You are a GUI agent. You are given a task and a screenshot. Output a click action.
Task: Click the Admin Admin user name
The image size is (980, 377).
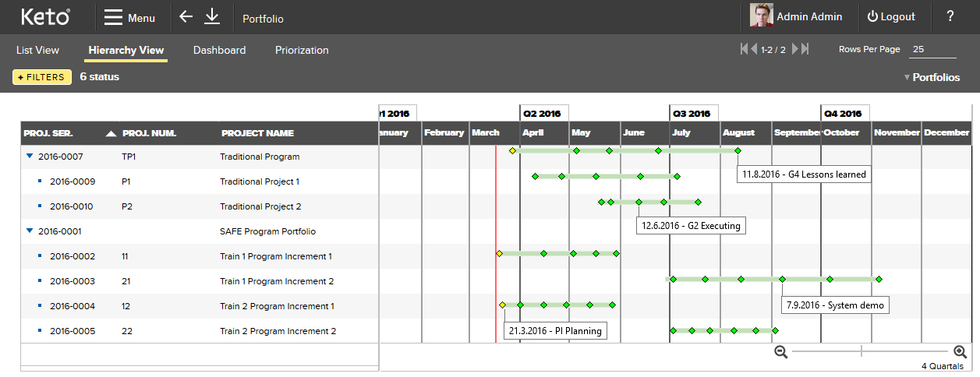coord(809,16)
